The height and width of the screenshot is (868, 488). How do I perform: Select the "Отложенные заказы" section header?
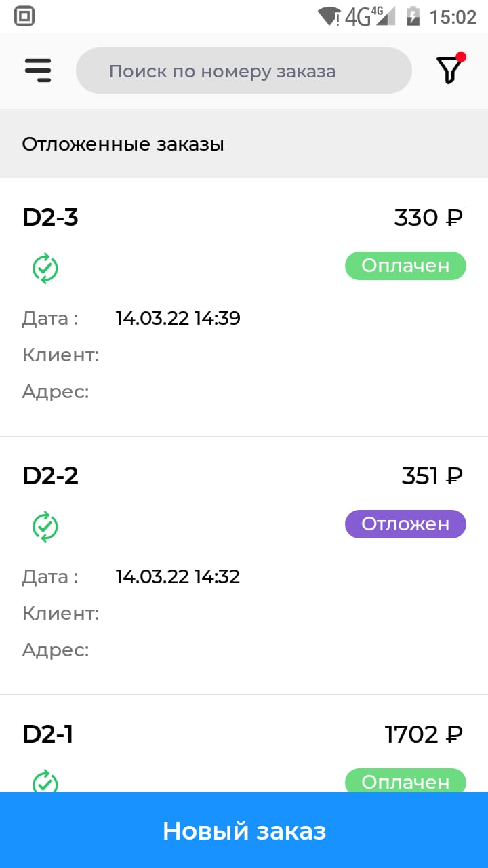(123, 144)
